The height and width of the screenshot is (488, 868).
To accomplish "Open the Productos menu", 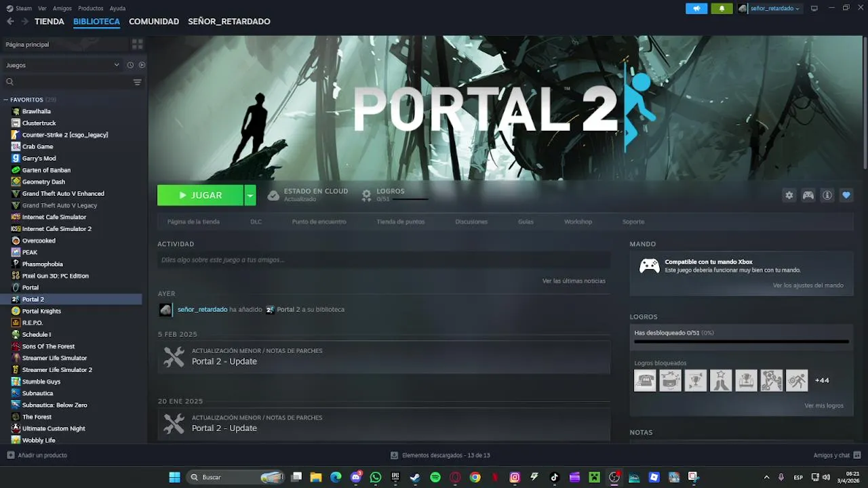I will [91, 8].
